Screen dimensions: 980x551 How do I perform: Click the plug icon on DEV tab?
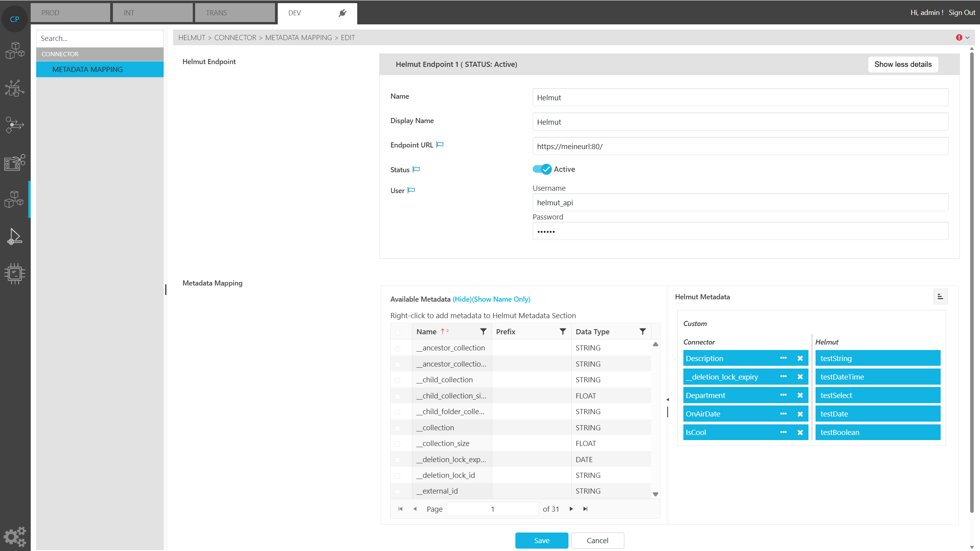[342, 13]
